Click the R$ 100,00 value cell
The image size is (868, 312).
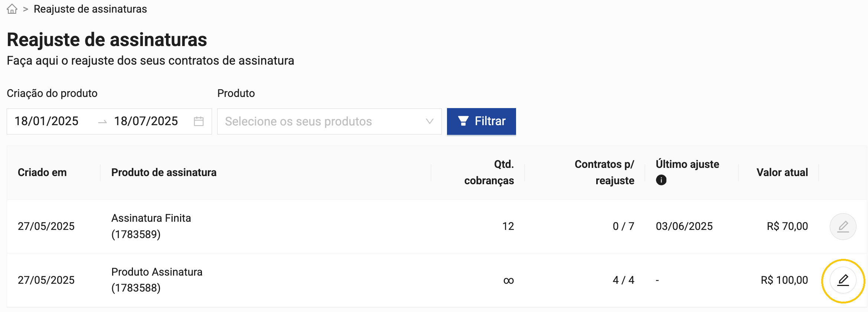[x=784, y=280]
